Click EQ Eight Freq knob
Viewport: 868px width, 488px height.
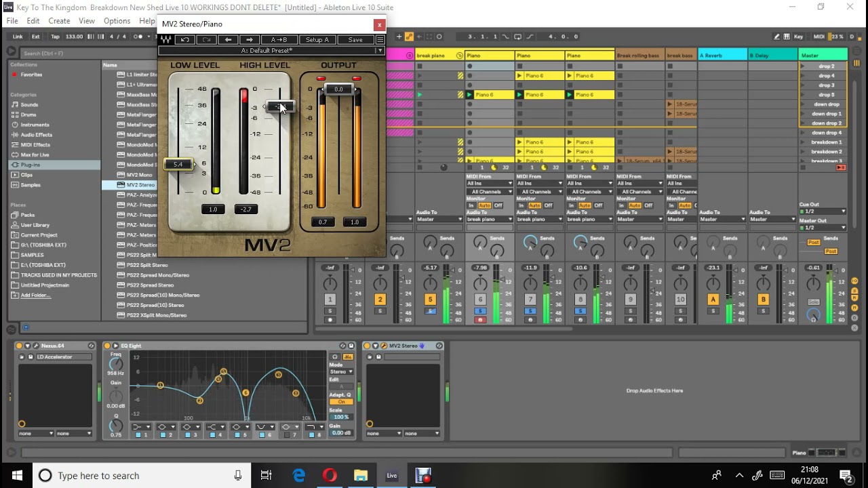(x=116, y=364)
